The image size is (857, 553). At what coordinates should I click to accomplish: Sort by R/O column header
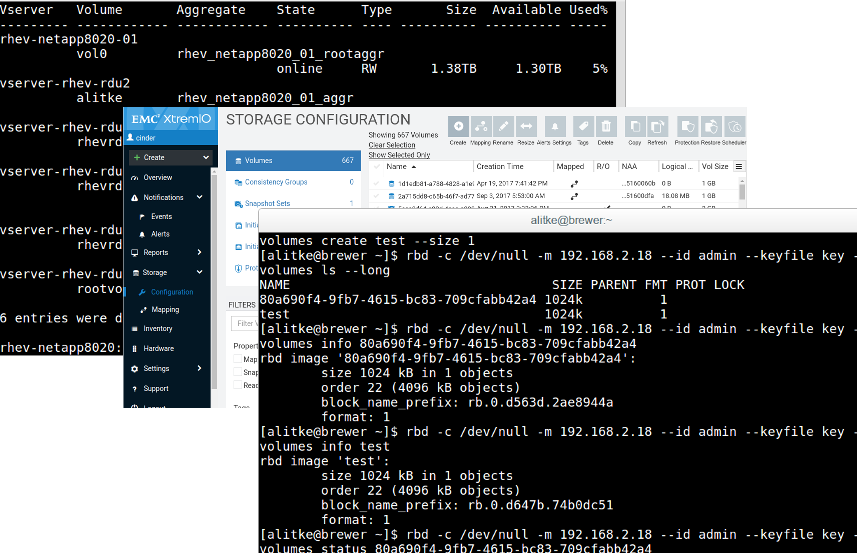[603, 167]
